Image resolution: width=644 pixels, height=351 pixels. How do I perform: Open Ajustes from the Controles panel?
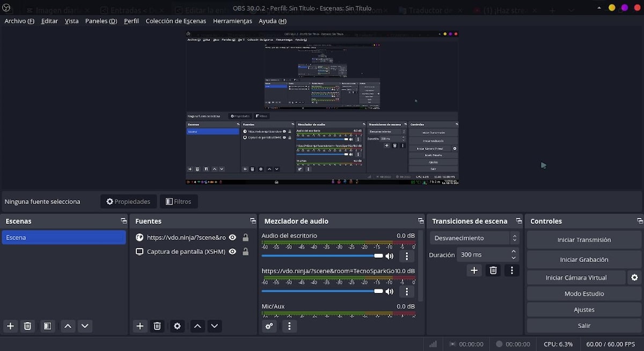click(x=583, y=310)
